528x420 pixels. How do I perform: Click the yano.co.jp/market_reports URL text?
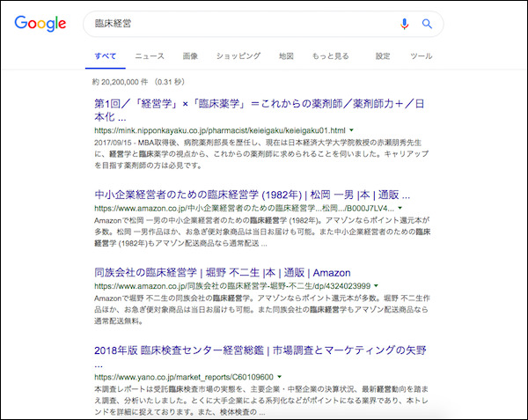click(184, 377)
